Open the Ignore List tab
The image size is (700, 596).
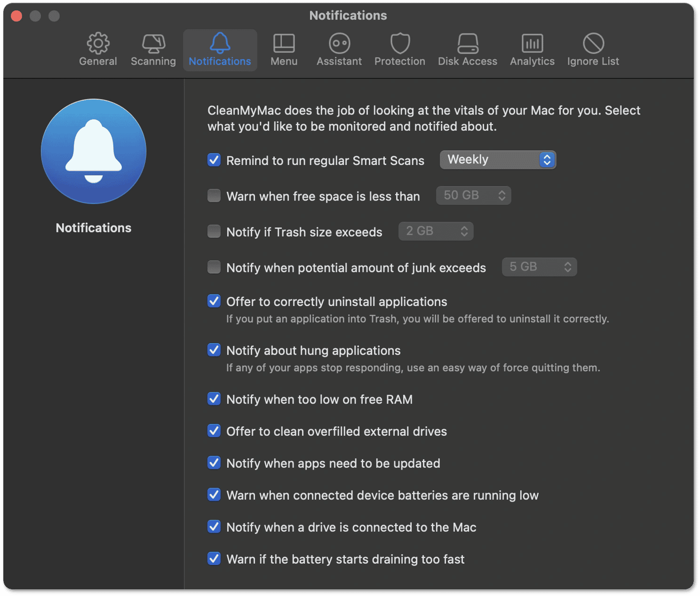[x=593, y=50]
